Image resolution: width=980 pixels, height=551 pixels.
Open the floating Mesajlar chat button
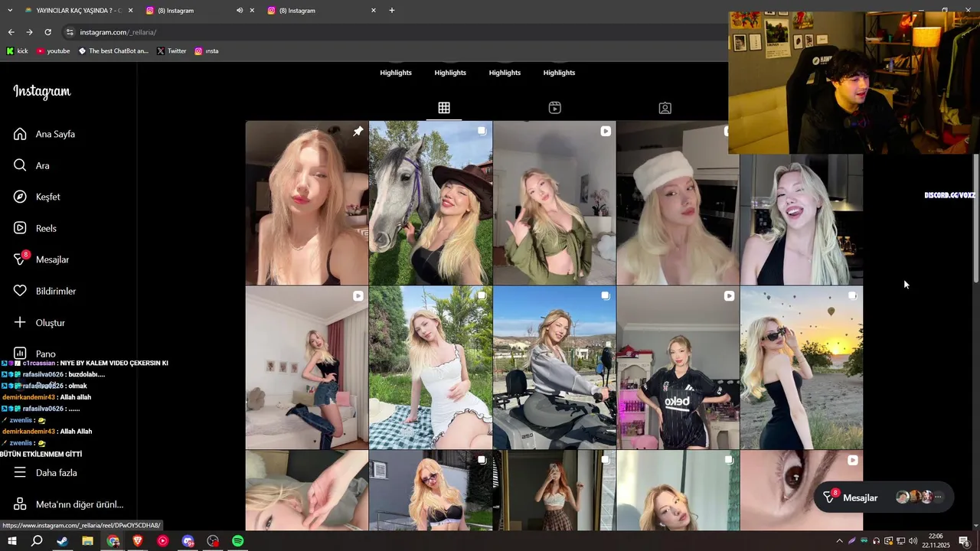(x=884, y=497)
